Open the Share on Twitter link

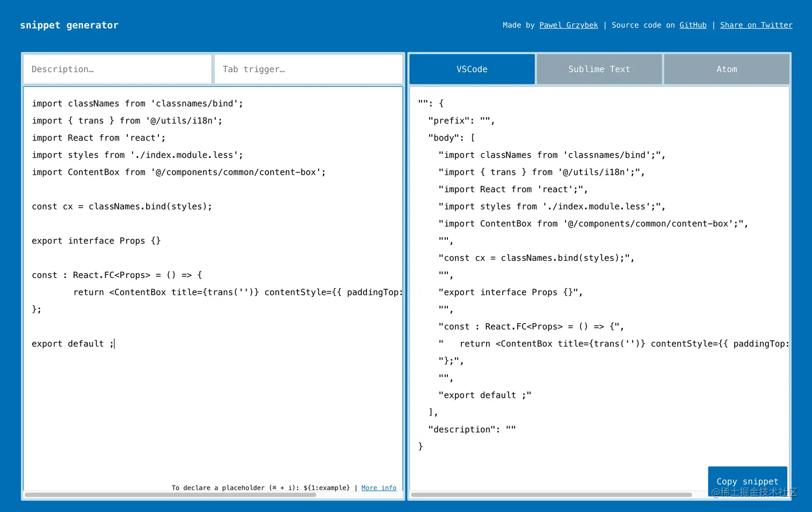tap(756, 25)
